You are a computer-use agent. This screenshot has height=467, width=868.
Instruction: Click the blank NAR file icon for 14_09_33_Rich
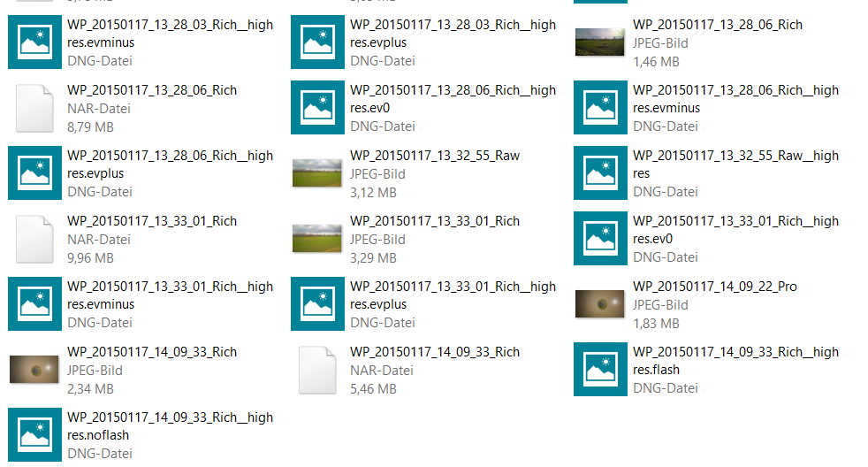(x=317, y=370)
